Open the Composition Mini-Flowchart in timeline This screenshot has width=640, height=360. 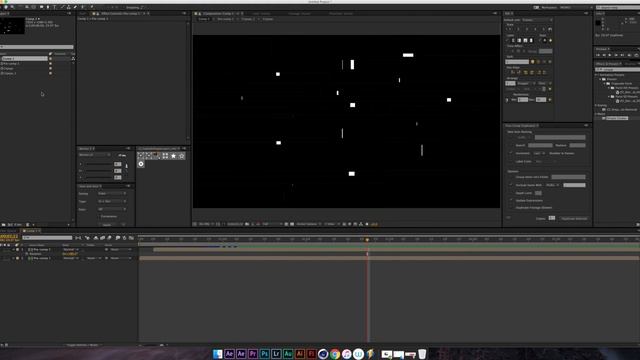coord(78,238)
